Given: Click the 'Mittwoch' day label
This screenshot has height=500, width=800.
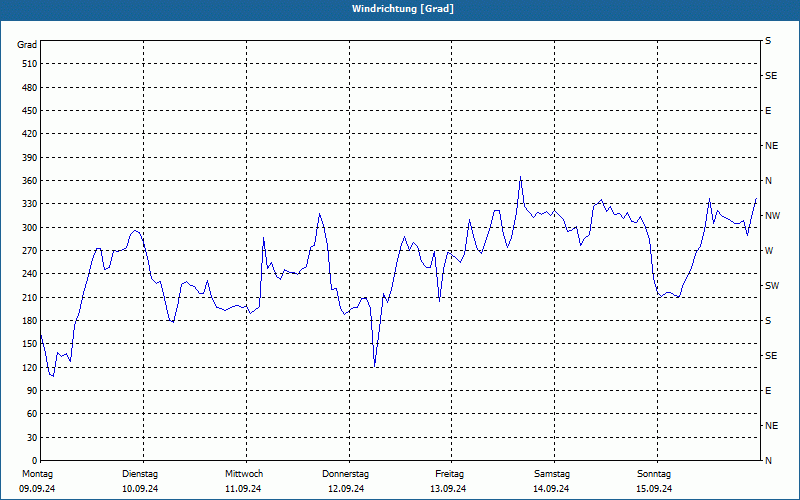Looking at the screenshot, I should [x=244, y=474].
